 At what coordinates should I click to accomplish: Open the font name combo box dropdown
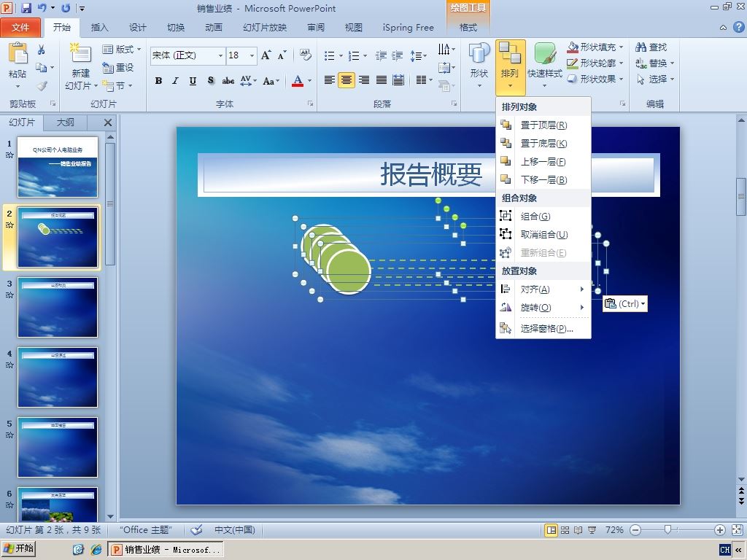click(220, 55)
